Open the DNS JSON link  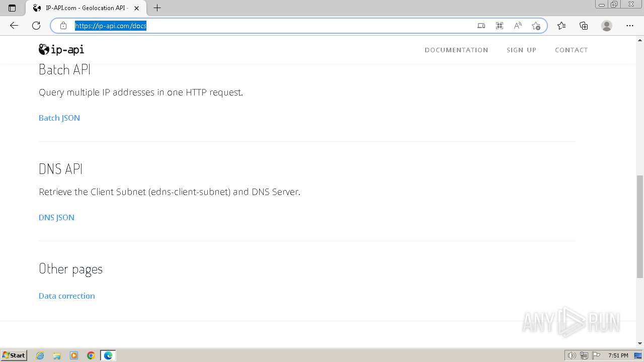pos(56,217)
